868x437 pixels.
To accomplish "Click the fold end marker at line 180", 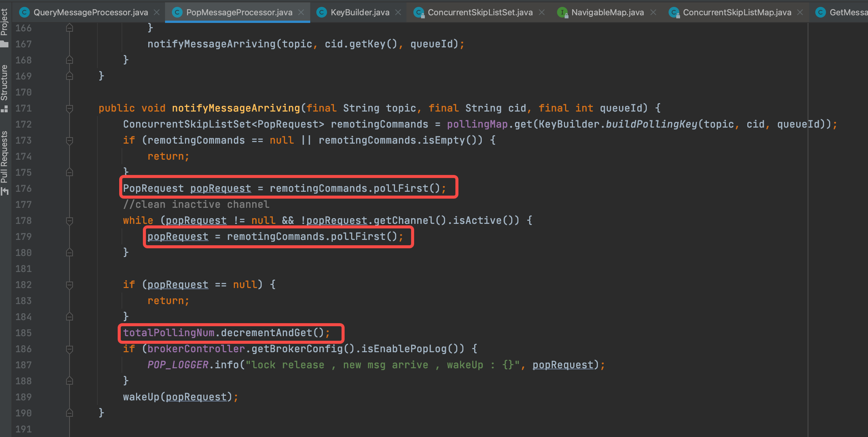I will (70, 252).
